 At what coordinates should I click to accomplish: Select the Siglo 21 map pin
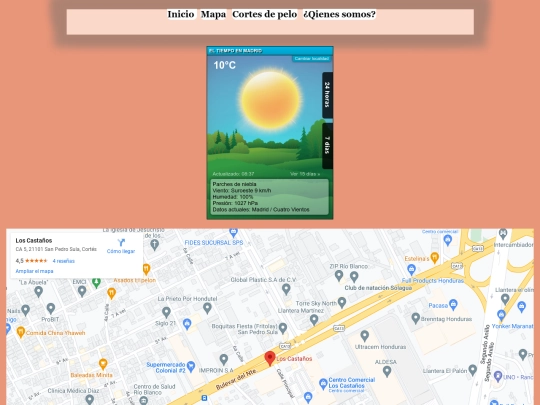(166, 312)
